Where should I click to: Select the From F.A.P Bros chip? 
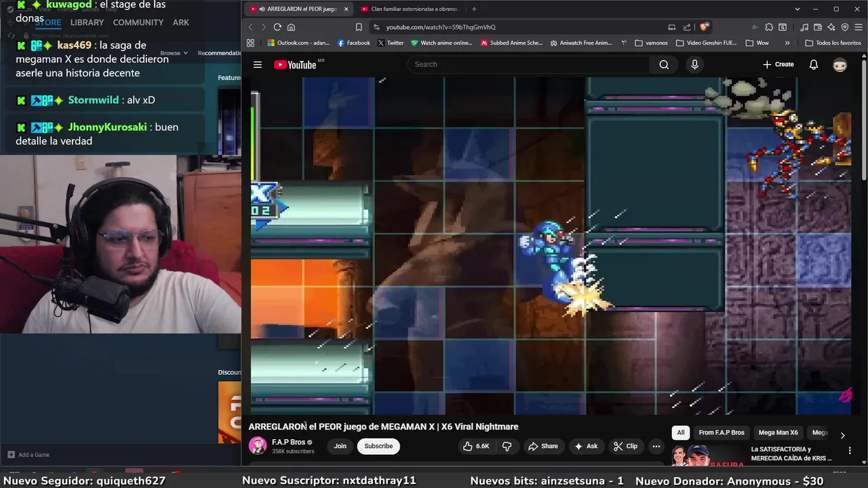(722, 432)
